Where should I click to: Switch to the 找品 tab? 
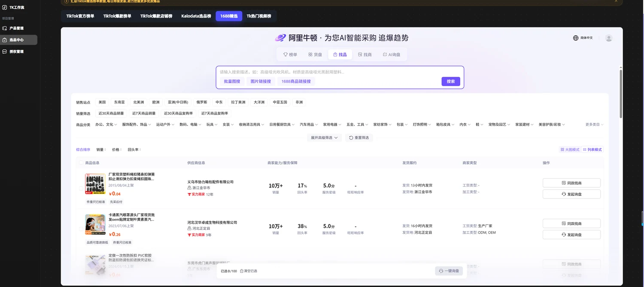point(340,55)
